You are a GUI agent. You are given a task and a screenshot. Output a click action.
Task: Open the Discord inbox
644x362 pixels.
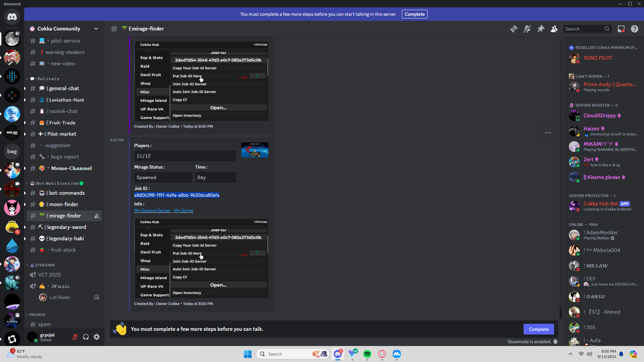point(621,29)
